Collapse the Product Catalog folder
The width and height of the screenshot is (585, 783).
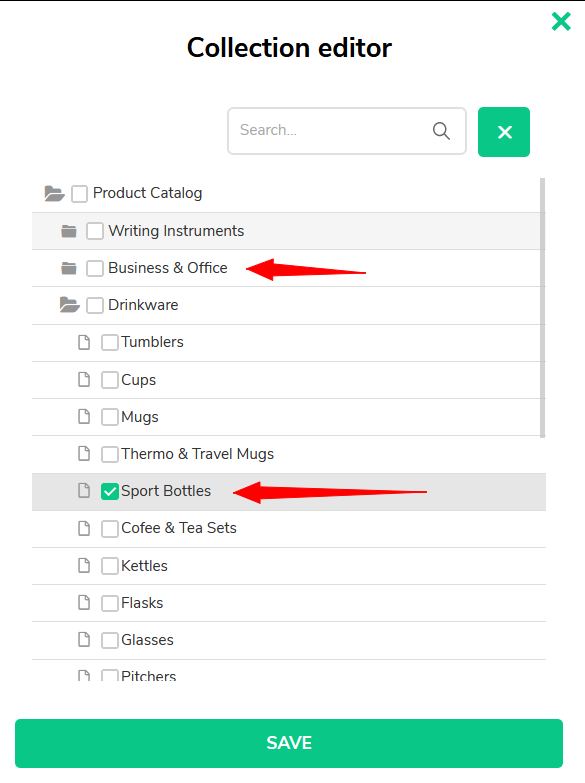(x=54, y=193)
